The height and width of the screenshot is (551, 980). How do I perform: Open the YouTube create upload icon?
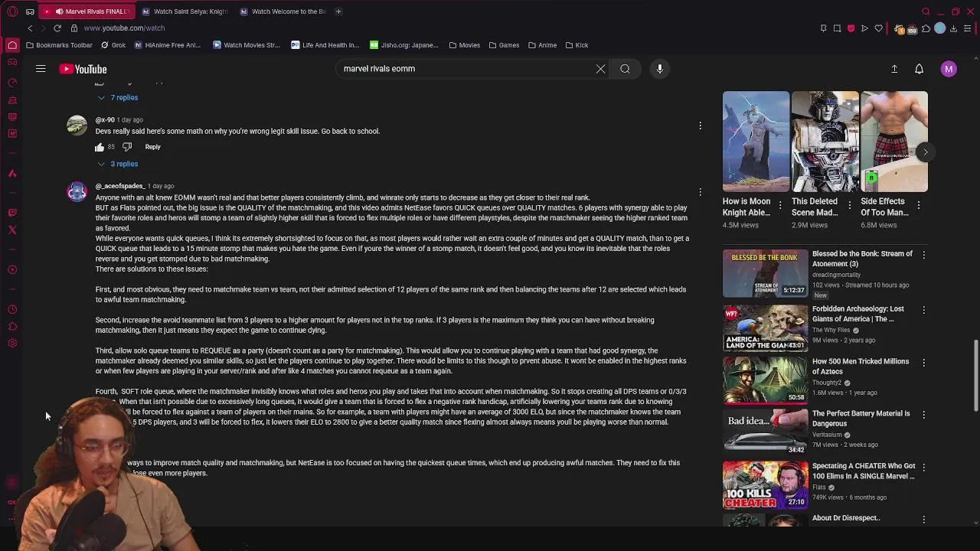893,69
